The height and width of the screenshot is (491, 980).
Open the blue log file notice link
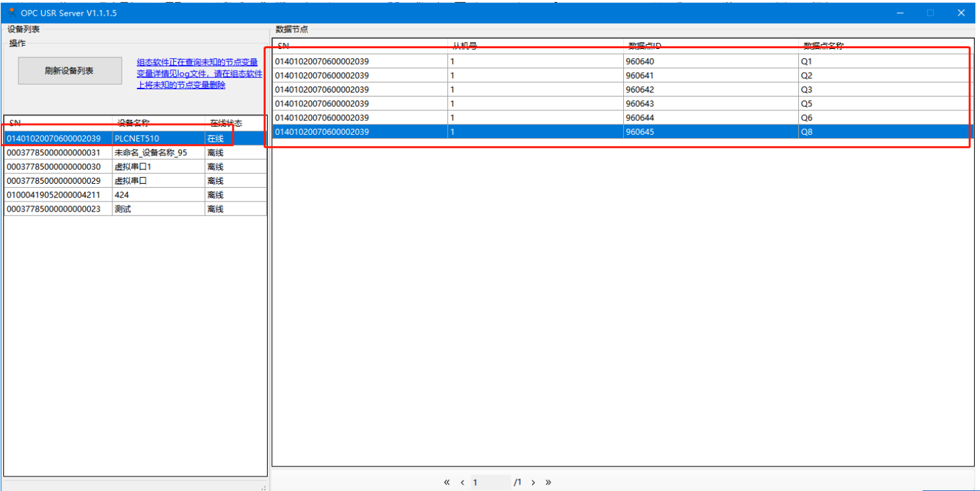(199, 73)
